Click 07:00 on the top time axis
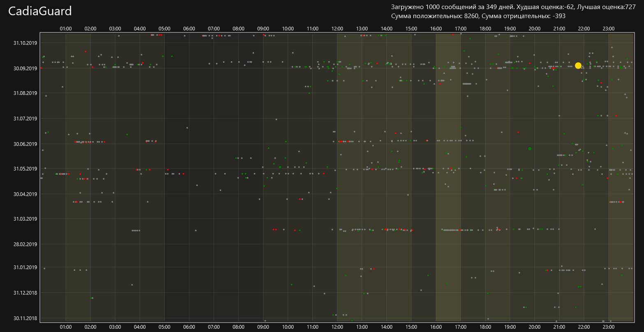 pyautogui.click(x=214, y=29)
